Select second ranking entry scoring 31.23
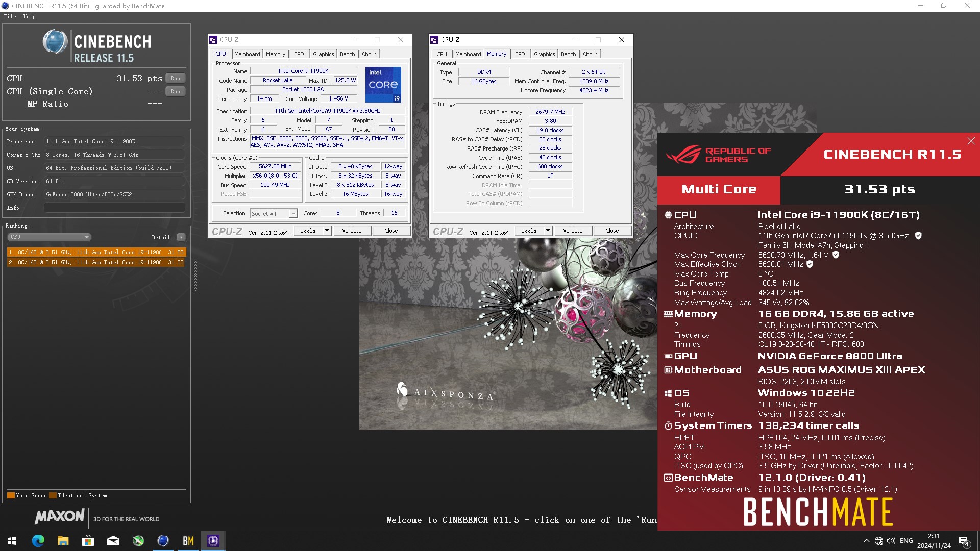 click(x=96, y=262)
